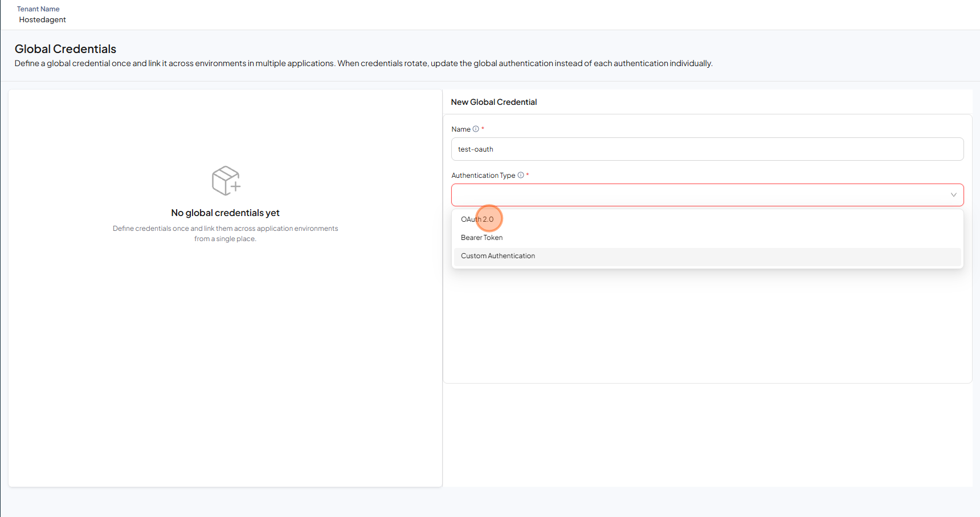Open the Authentication Type dropdown field
The width and height of the screenshot is (980, 517).
coord(707,195)
